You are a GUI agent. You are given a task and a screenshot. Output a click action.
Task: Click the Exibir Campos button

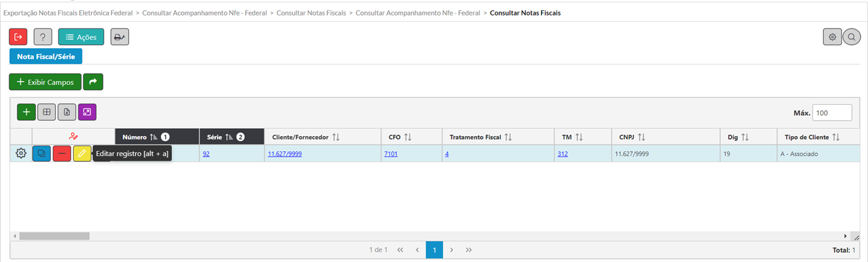tap(45, 82)
